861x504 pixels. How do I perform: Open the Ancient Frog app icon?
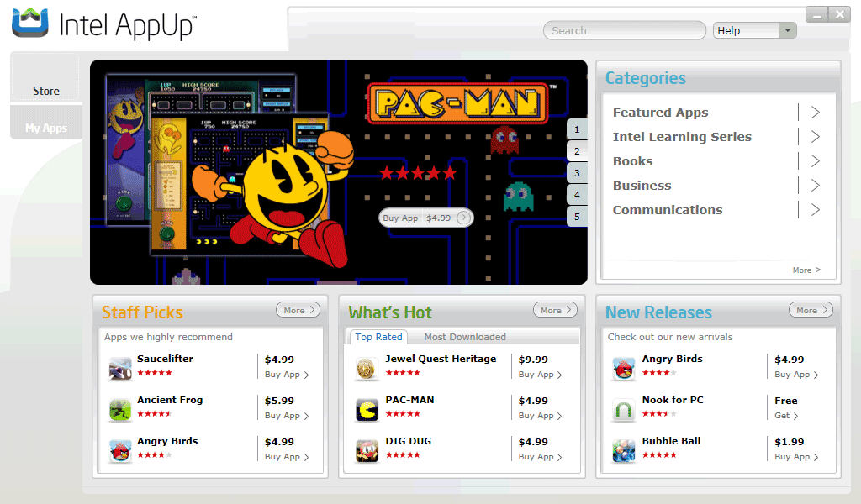(x=120, y=409)
